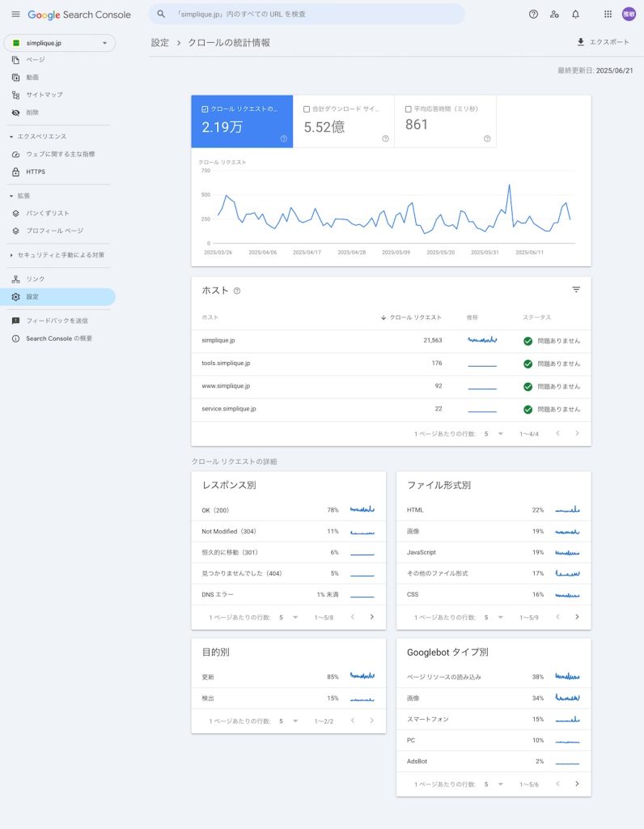The image size is (644, 829).
Task: Open rows-per-page dropdown in レスポンス別 card
Action: (x=289, y=617)
